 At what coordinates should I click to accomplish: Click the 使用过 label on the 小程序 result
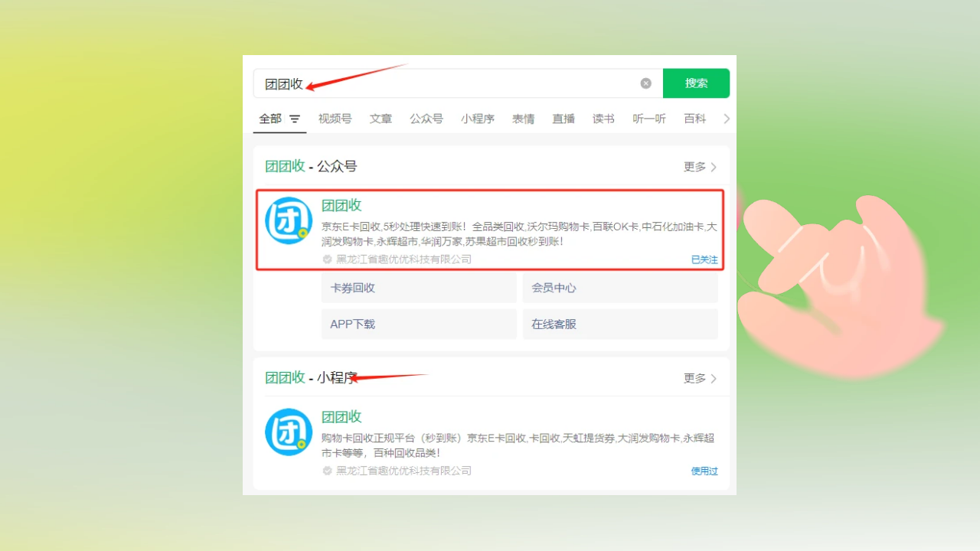[x=704, y=471]
